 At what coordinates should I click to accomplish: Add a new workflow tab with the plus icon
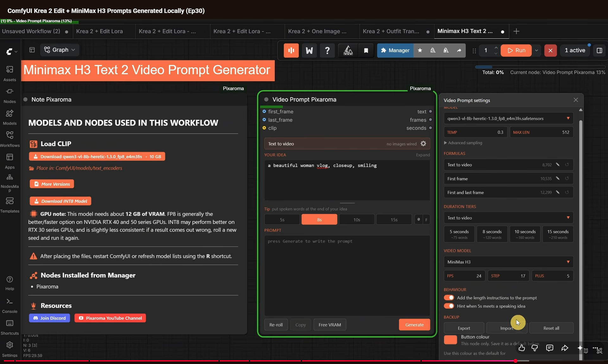[516, 31]
